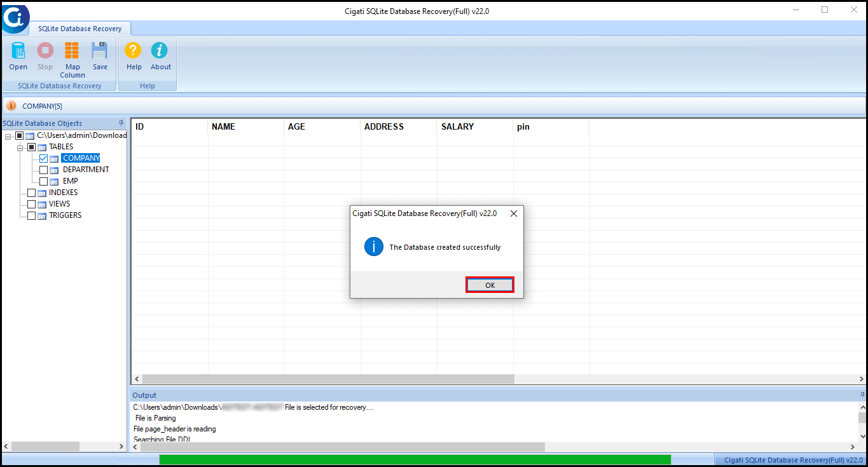Screen dimensions: 868x467
Task: Click the table icon next to DEPARTMENT
Action: 54,170
